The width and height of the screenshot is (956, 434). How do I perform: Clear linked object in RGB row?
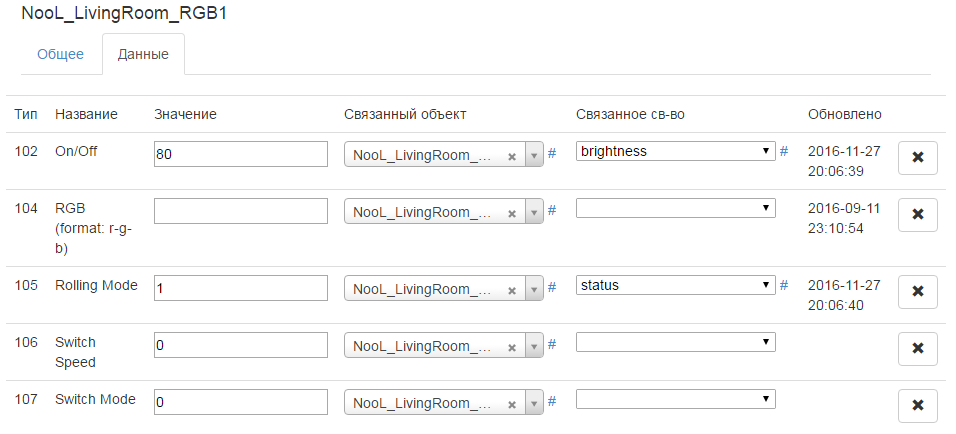pyautogui.click(x=512, y=212)
